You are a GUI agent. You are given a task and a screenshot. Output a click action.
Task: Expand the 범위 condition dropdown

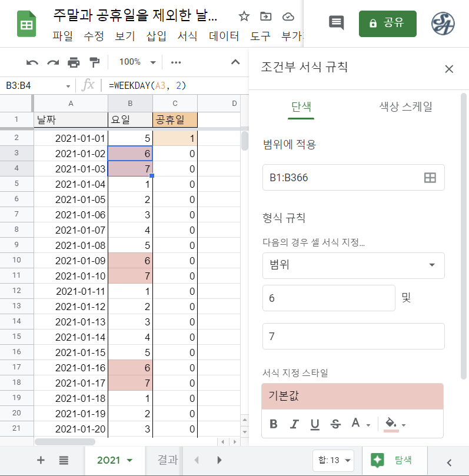(353, 265)
